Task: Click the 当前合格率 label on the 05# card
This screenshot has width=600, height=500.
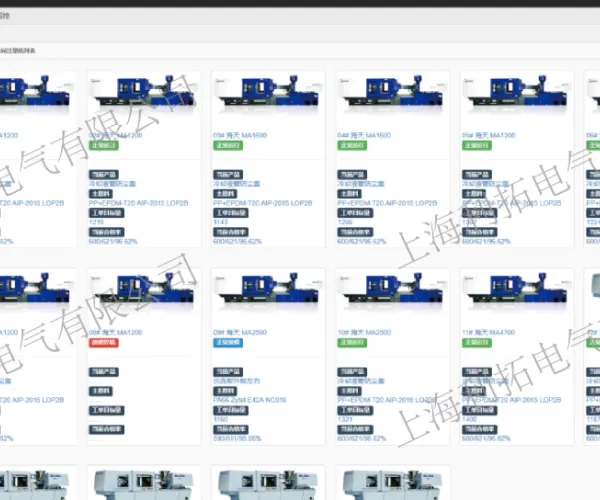Action: [x=479, y=232]
